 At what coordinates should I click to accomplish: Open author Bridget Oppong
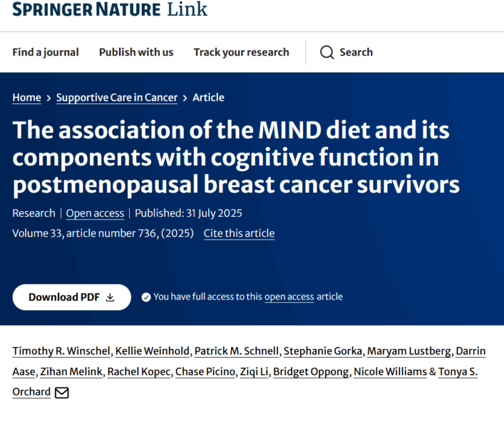point(311,371)
